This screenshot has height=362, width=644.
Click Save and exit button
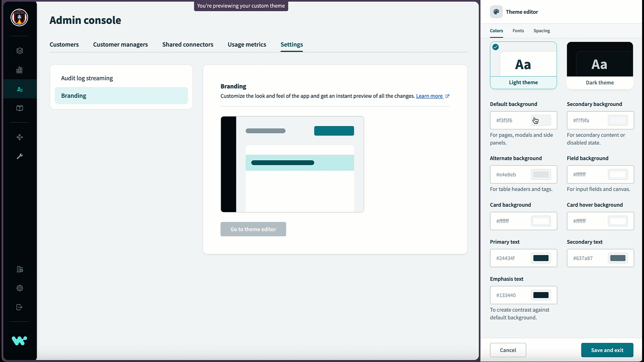(607, 350)
